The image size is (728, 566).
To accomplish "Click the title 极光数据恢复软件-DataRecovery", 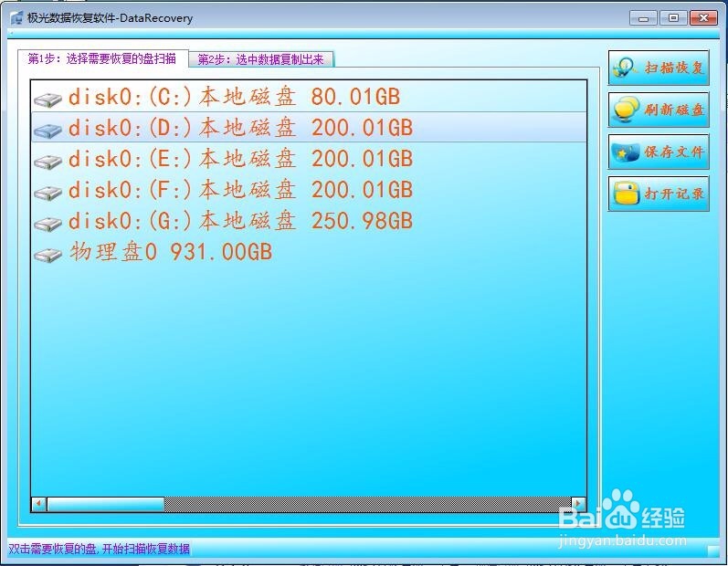I will pos(110,18).
